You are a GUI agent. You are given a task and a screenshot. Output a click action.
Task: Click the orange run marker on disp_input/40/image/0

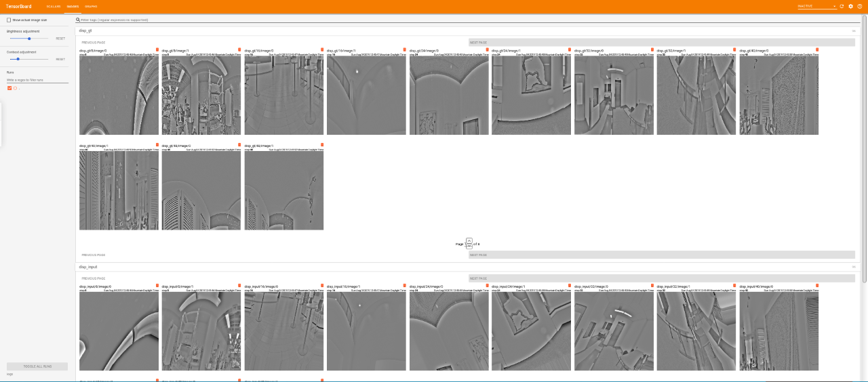817,286
